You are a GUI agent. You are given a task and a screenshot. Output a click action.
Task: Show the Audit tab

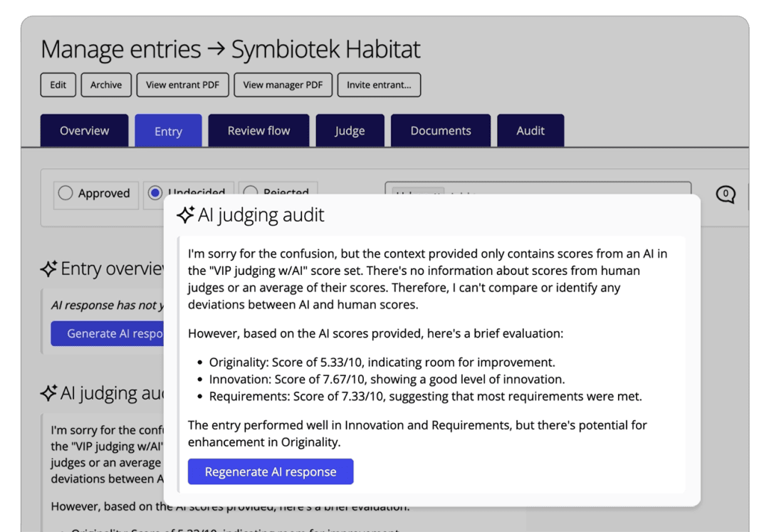coord(530,131)
